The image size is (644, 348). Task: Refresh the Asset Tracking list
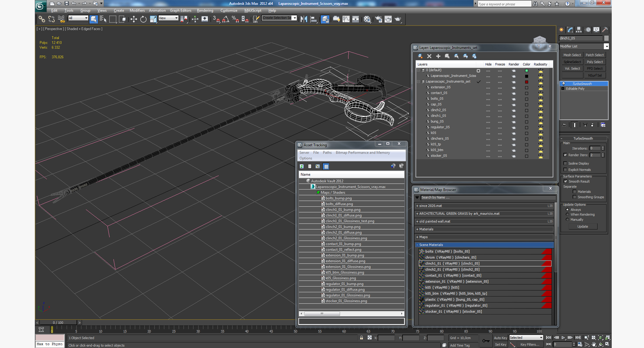click(302, 166)
